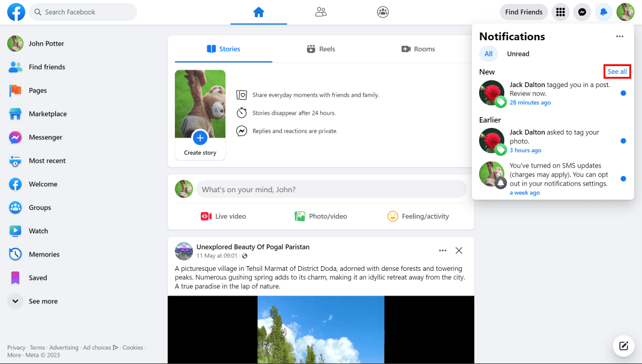Open the Friends icon in top navigation
This screenshot has height=364, width=642.
click(320, 12)
